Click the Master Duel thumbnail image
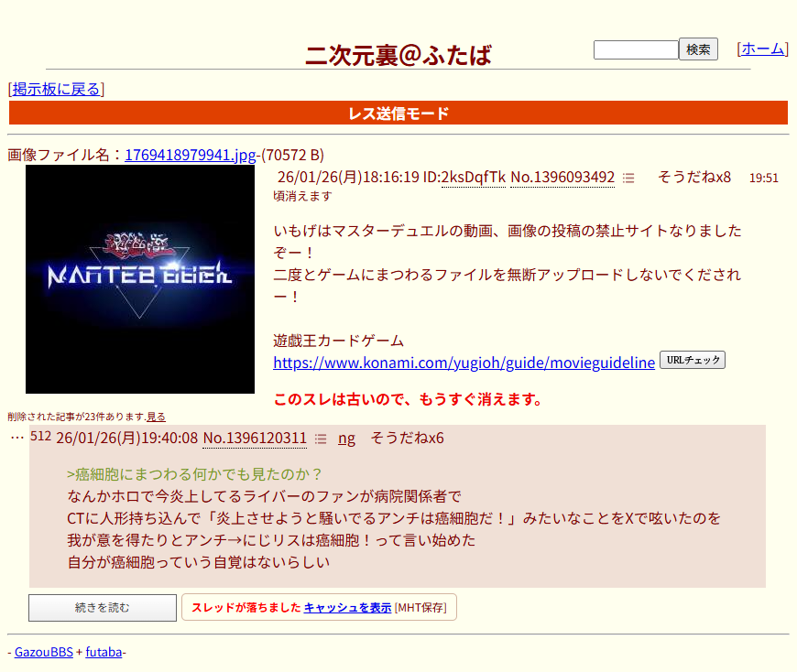Image resolution: width=797 pixels, height=672 pixels. [140, 279]
